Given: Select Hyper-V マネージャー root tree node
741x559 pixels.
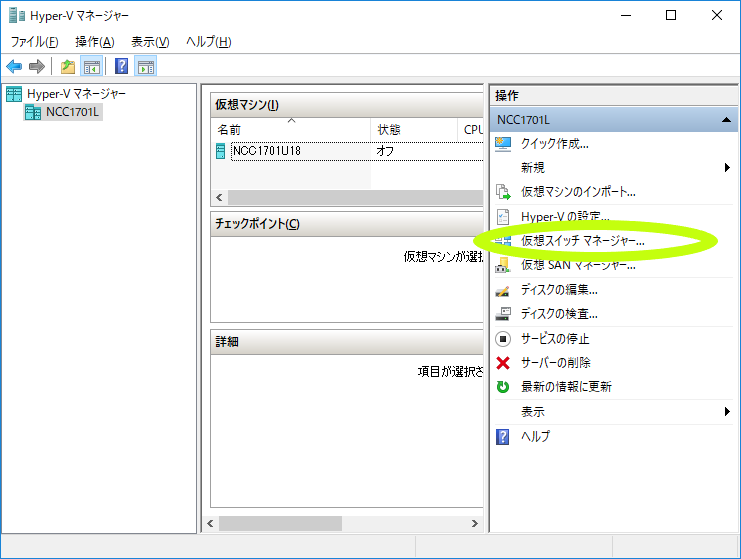Looking at the screenshot, I should click(77, 94).
